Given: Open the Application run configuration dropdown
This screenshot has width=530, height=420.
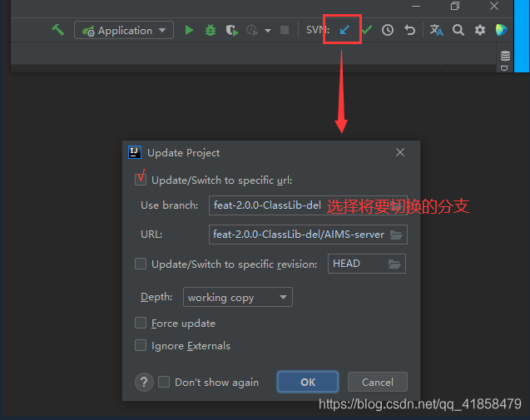Looking at the screenshot, I should 124,31.
